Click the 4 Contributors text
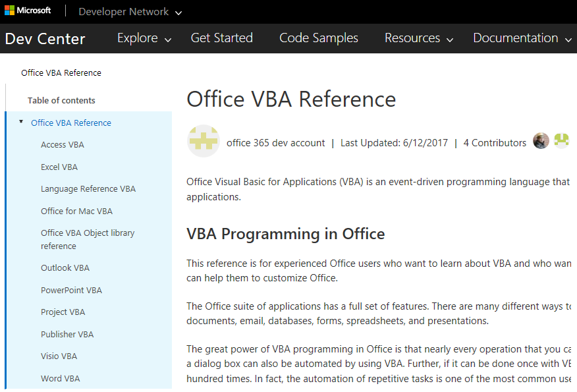577x392 pixels. pos(495,143)
